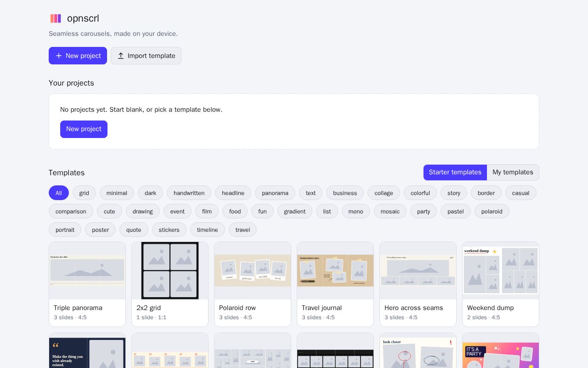Apply the pastel tag filter
Viewport: 588px width, 368px height.
[x=456, y=211]
